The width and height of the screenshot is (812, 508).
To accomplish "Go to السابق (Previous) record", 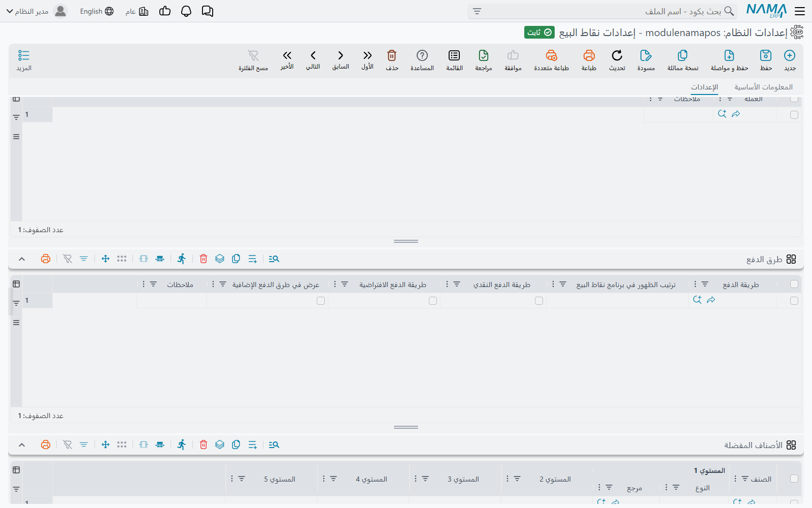I will (x=341, y=55).
